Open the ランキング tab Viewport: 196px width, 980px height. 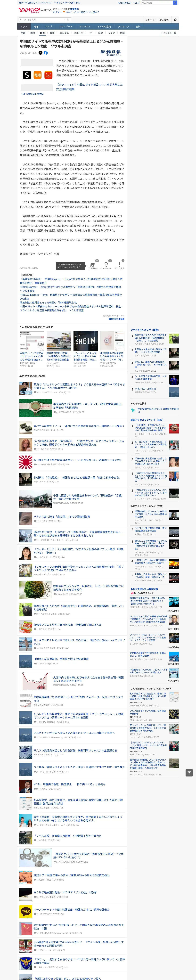point(123,27)
